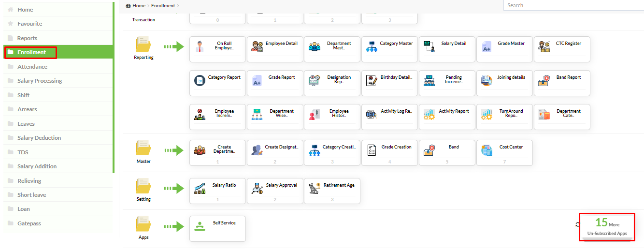Screen dimensions: 644x251
Task: Open the Retirement Age setting tile
Action: click(x=333, y=191)
